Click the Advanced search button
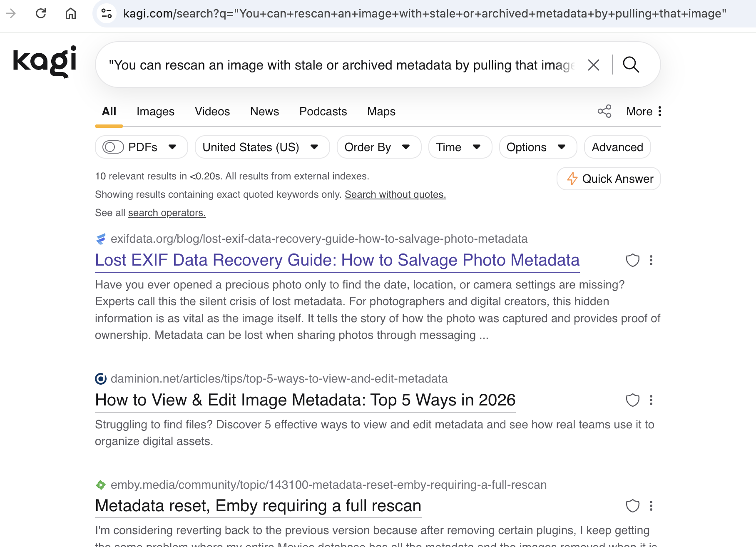This screenshot has height=547, width=756. [x=617, y=147]
